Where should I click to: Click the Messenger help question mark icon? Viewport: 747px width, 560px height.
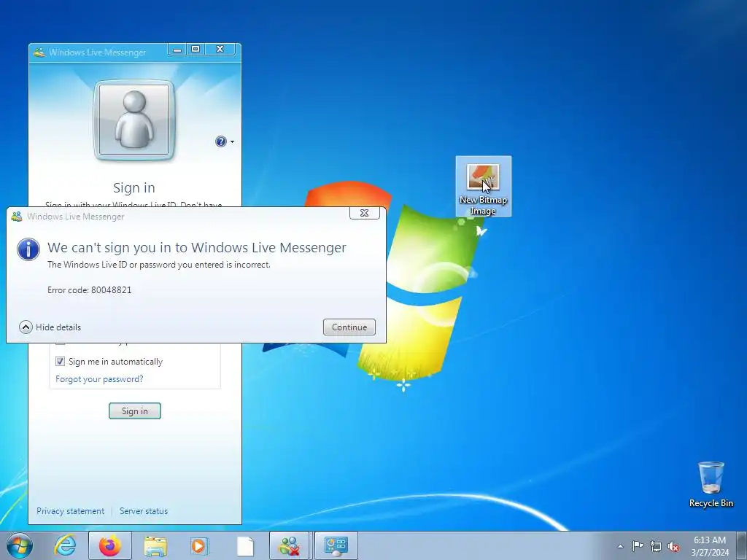point(220,141)
